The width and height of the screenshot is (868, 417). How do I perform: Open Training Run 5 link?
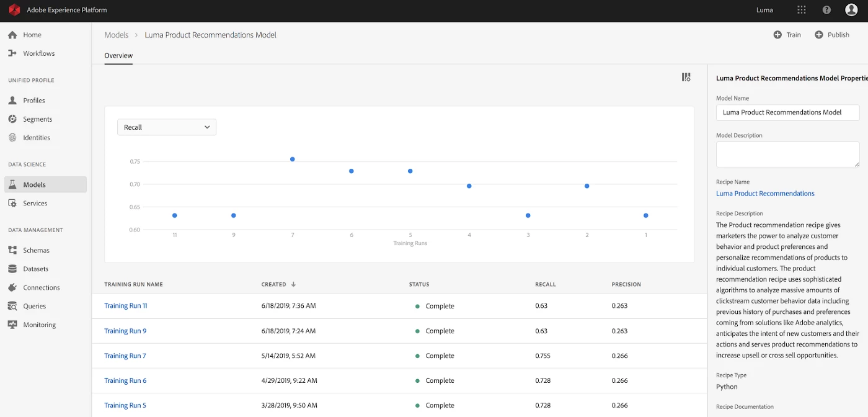125,405
